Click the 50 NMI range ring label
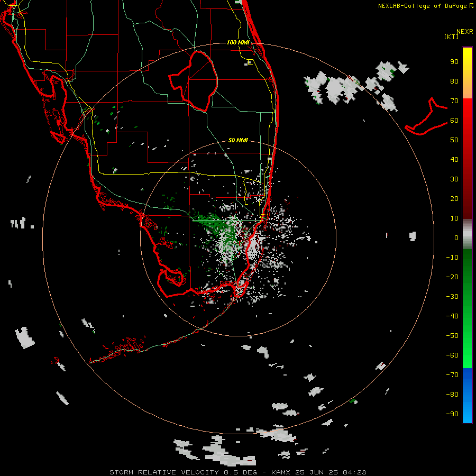476x476 pixels. 238,140
